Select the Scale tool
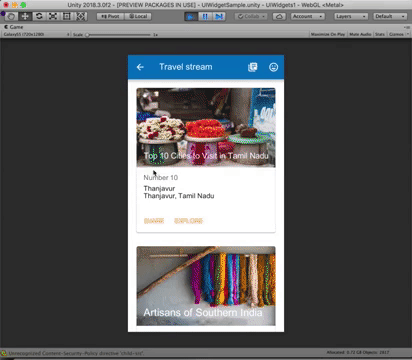 pos(53,16)
